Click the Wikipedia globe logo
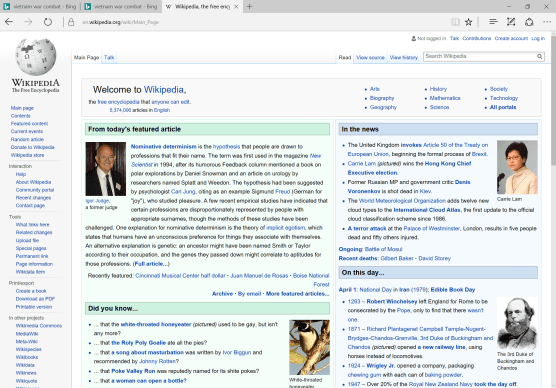 36,56
